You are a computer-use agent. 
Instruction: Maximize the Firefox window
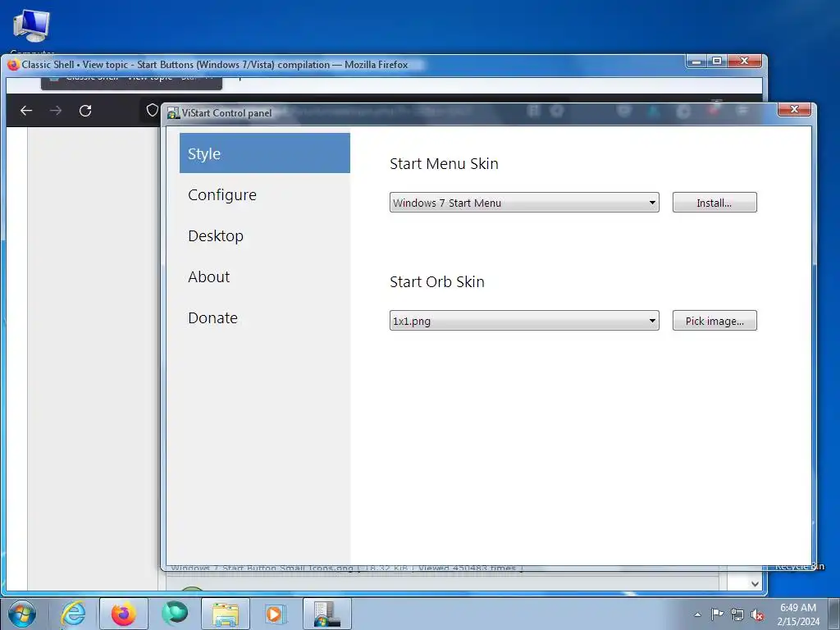point(717,61)
